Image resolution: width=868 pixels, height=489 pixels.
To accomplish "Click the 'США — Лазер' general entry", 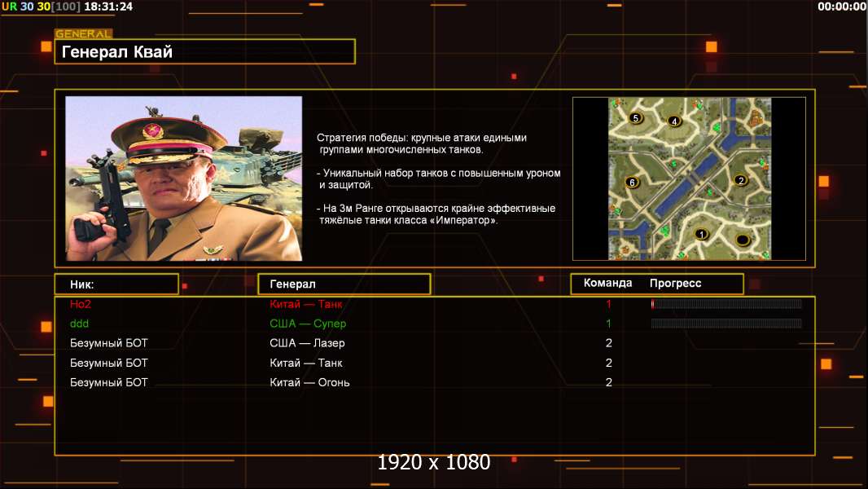I will tap(307, 343).
